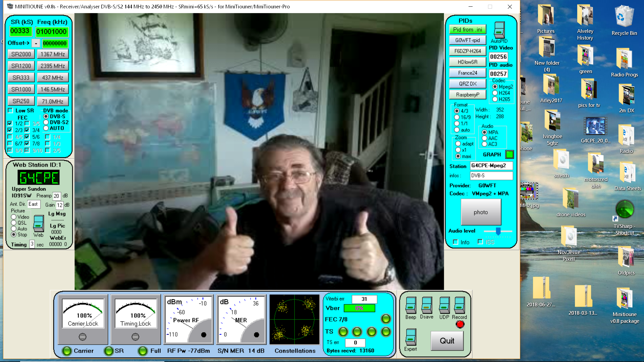Toggle the Record switch
The height and width of the screenshot is (362, 644).
459,305
